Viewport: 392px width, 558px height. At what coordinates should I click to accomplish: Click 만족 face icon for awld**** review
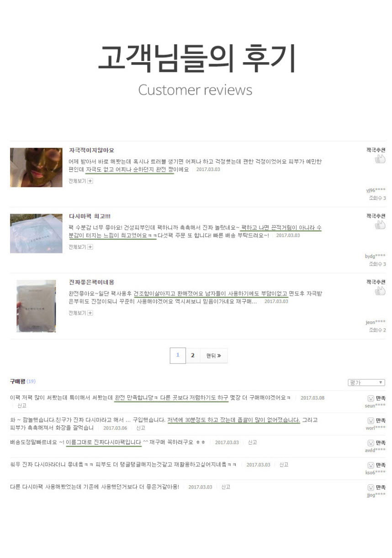point(371,443)
